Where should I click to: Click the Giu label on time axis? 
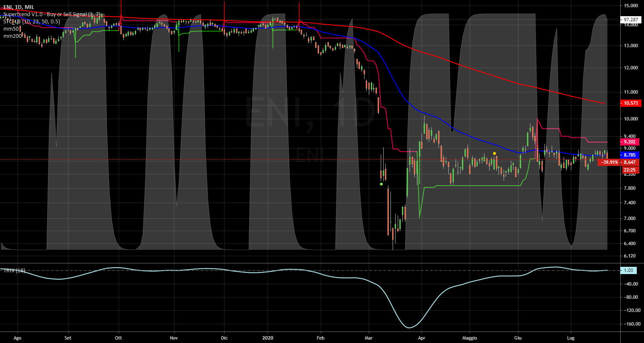(519, 338)
